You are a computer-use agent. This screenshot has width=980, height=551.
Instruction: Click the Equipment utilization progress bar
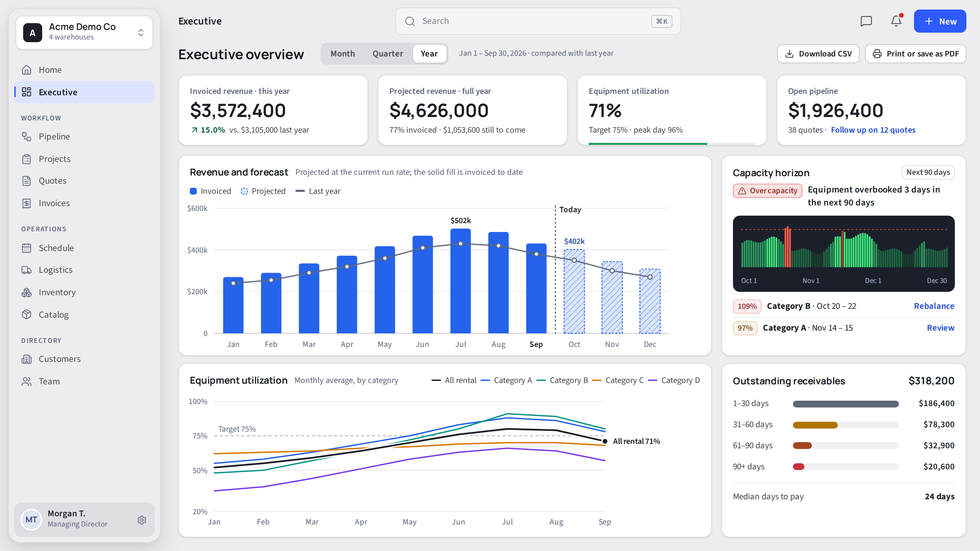point(671,144)
